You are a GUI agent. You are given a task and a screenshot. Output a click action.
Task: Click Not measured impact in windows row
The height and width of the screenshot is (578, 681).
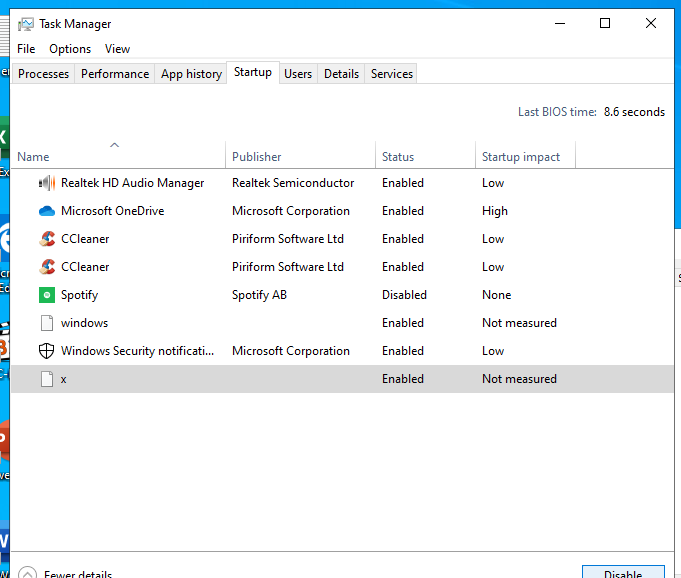click(x=519, y=323)
